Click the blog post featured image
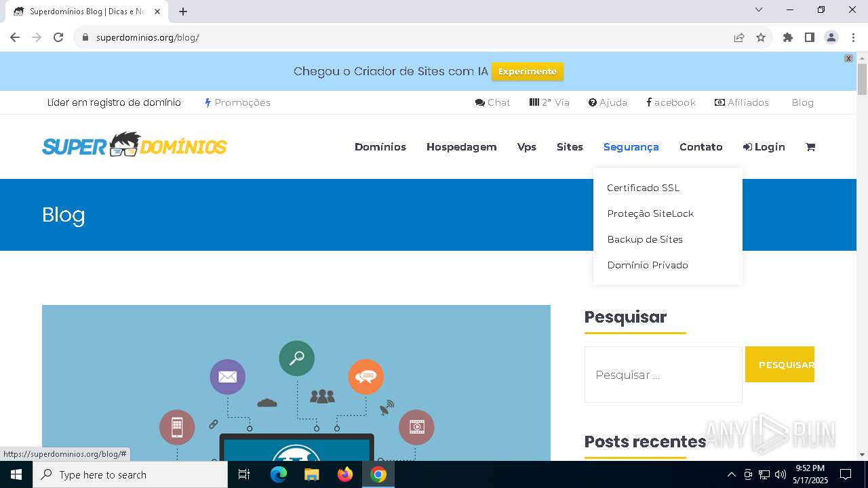 (296, 383)
